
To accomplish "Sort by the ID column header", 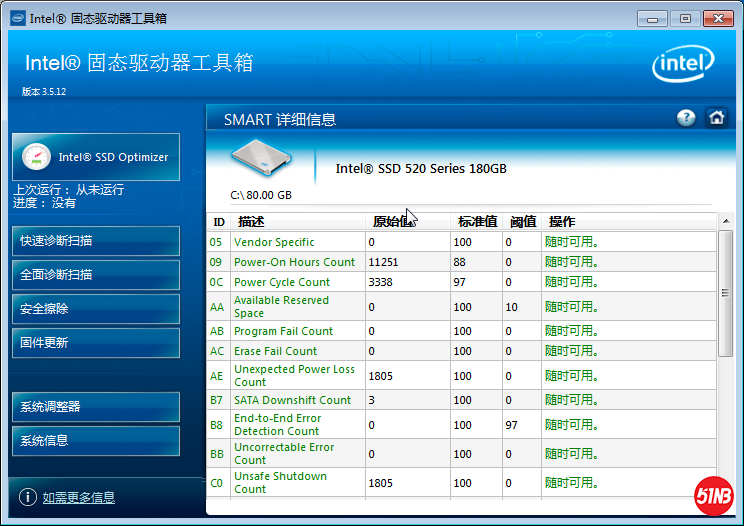I will click(x=219, y=222).
